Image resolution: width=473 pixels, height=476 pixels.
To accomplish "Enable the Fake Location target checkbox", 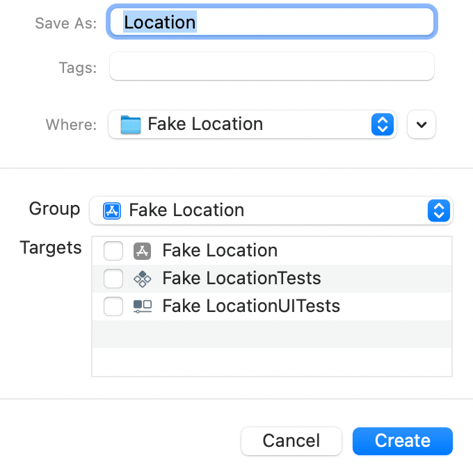I will pos(113,251).
